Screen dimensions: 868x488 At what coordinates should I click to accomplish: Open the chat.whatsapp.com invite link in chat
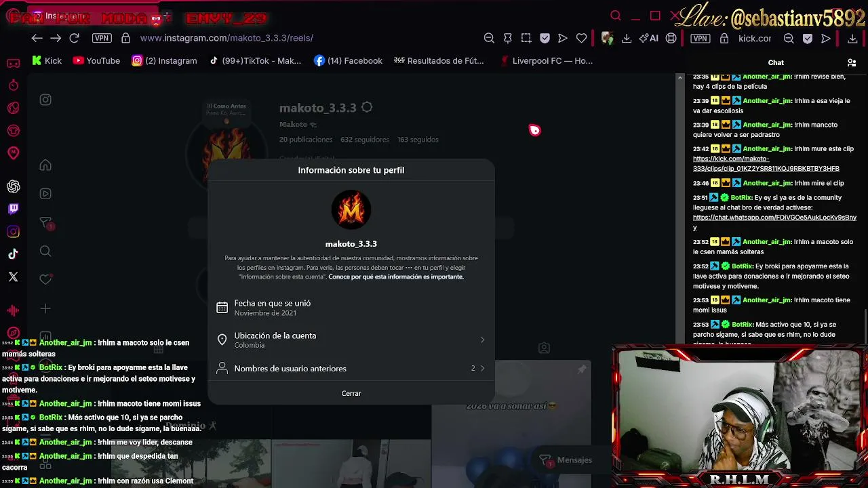774,222
